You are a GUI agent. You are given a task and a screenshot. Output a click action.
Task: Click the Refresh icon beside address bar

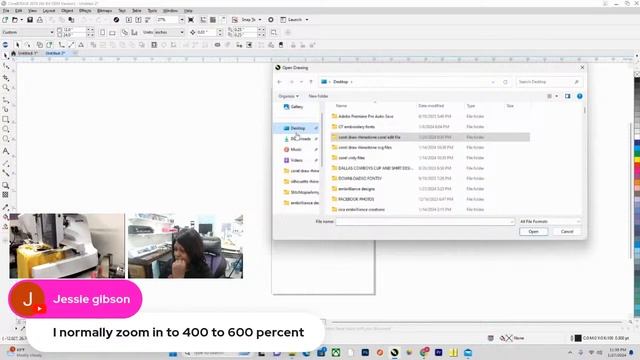pos(505,82)
